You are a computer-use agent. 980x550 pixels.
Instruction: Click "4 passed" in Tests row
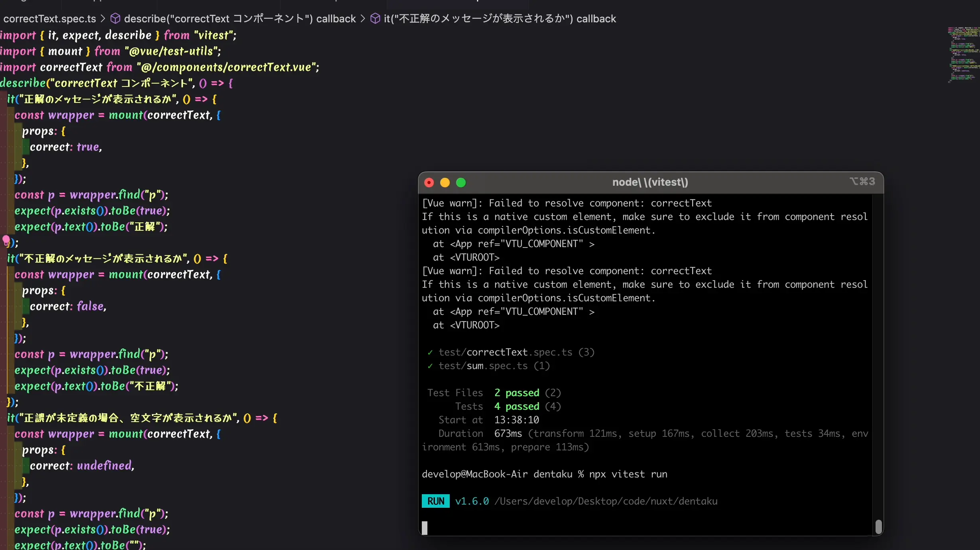pyautogui.click(x=517, y=407)
